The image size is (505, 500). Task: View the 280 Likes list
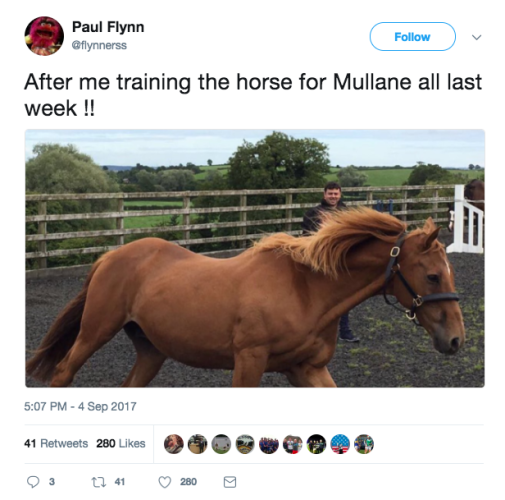[121, 443]
